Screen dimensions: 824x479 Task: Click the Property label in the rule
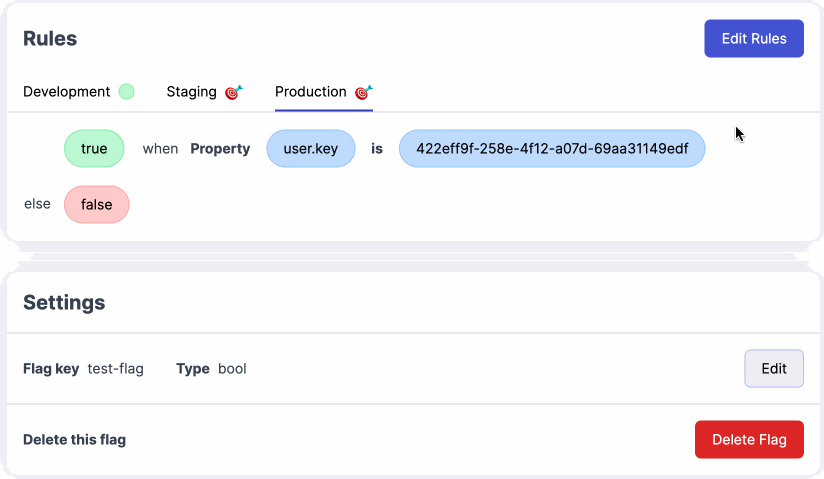coord(220,149)
